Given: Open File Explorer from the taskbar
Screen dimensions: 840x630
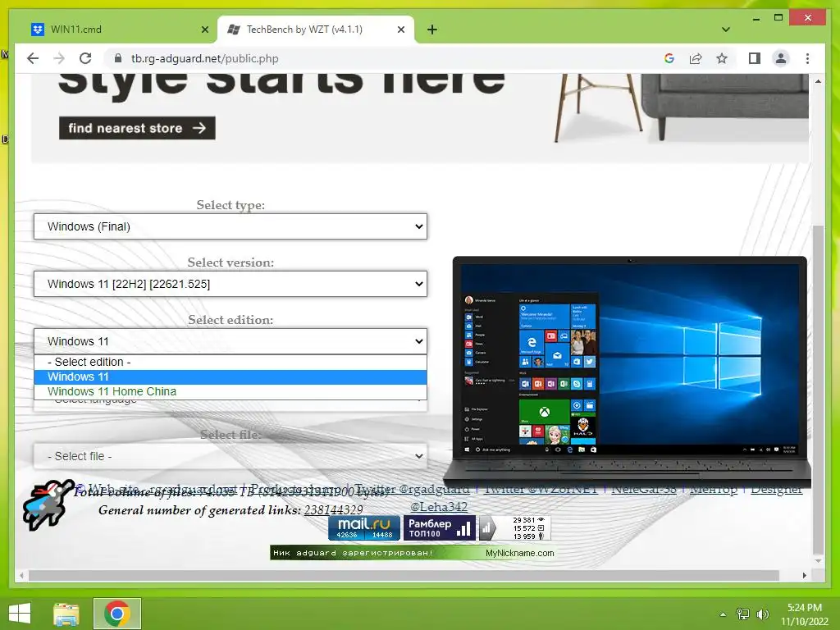Looking at the screenshot, I should [66, 614].
